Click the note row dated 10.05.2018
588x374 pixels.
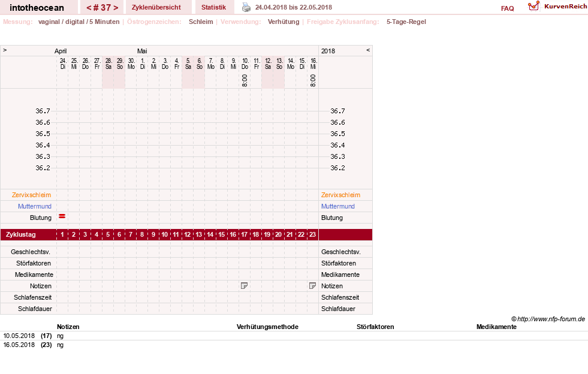click(294, 336)
